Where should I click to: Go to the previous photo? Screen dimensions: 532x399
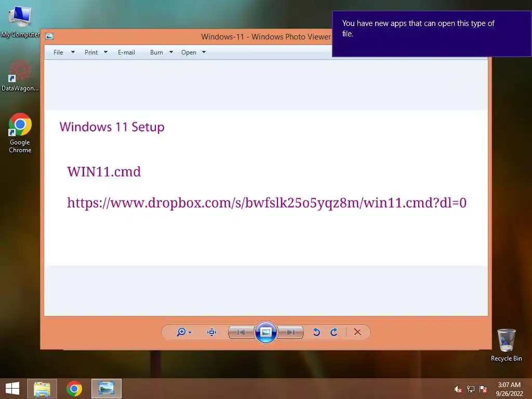[241, 332]
